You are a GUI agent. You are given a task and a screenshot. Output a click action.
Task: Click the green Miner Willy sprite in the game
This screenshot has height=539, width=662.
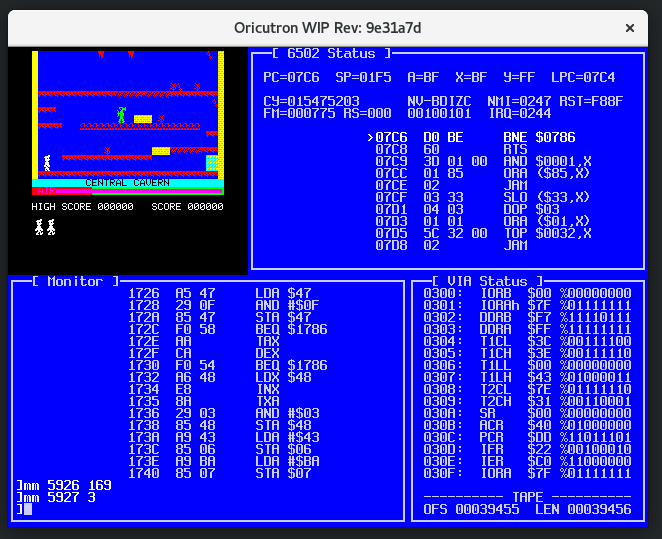[122, 115]
